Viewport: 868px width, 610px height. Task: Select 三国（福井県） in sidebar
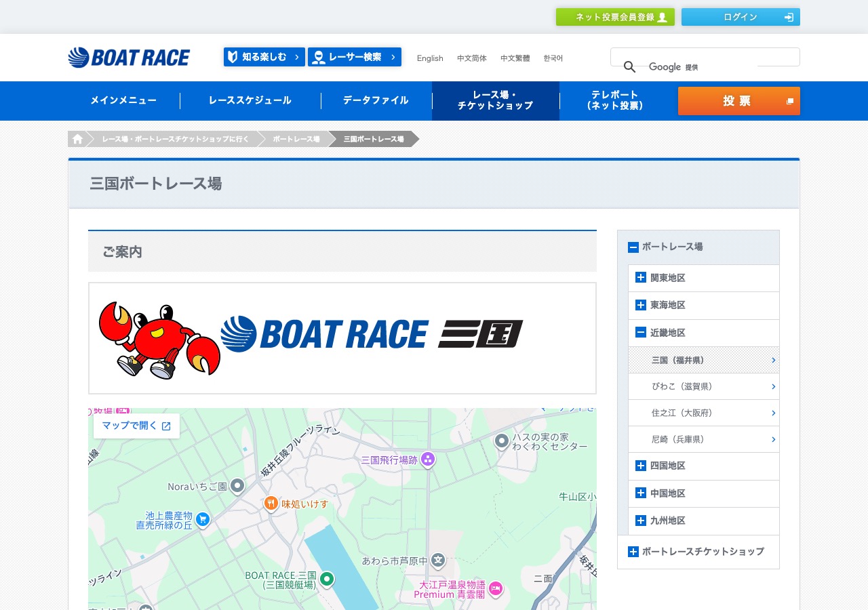coord(704,360)
